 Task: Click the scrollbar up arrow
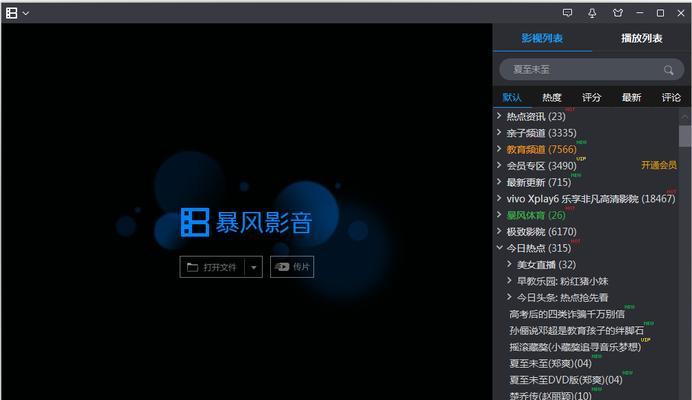[685, 117]
